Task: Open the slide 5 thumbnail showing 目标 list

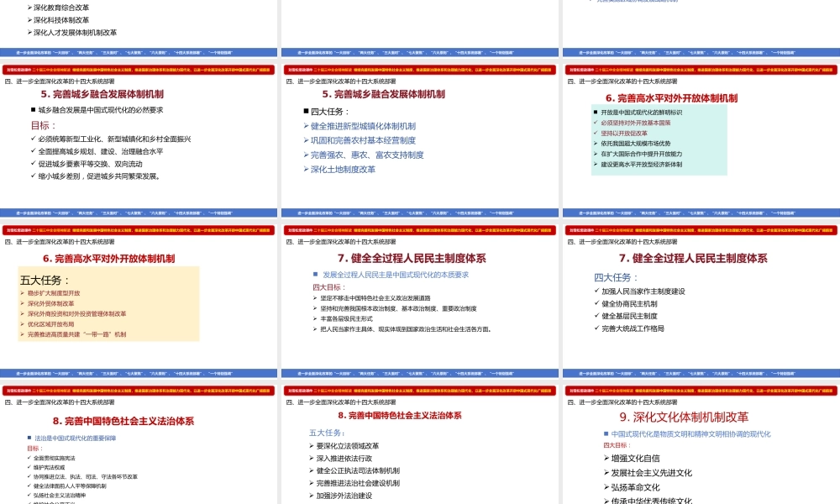Action: click(139, 139)
